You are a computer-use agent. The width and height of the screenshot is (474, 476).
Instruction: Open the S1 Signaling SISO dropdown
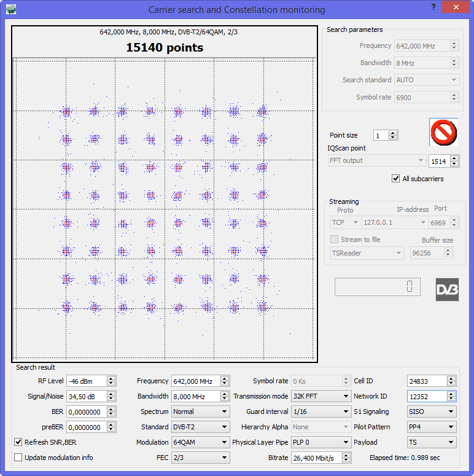pyautogui.click(x=432, y=412)
